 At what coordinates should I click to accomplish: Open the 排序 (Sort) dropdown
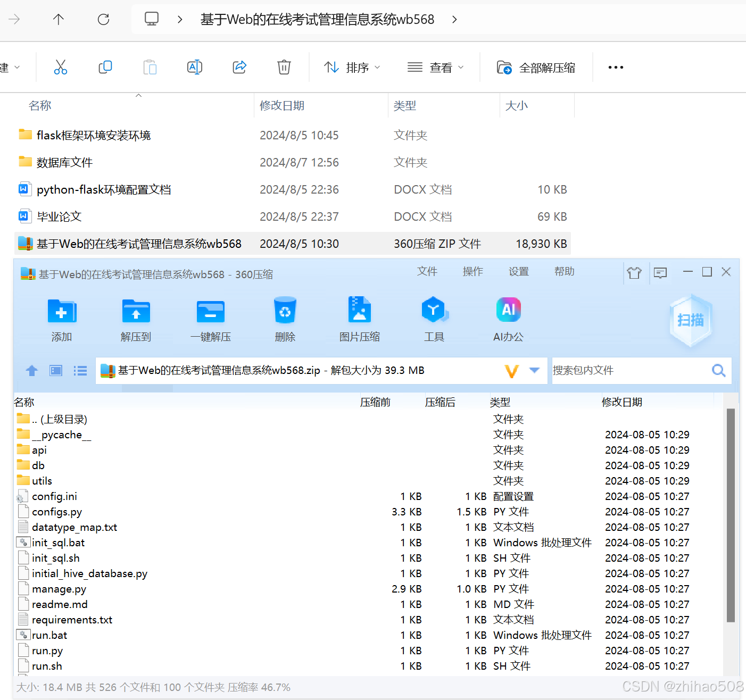(x=351, y=67)
